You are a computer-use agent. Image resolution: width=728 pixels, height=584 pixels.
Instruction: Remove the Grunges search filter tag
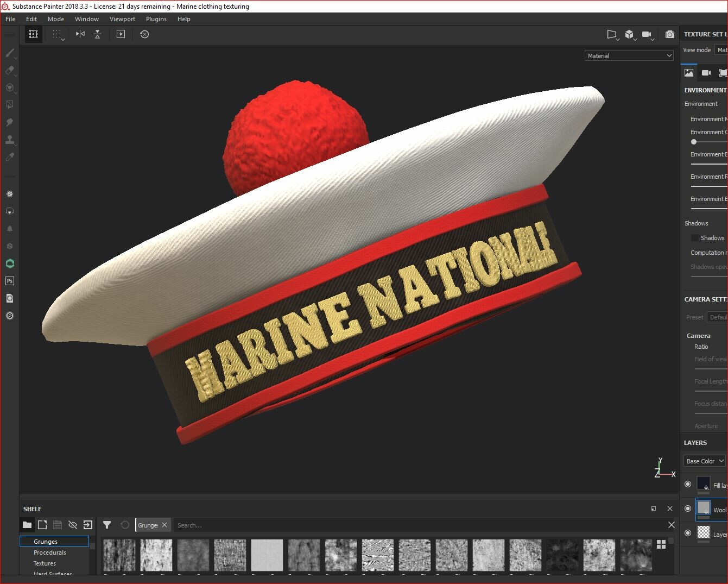click(x=164, y=525)
